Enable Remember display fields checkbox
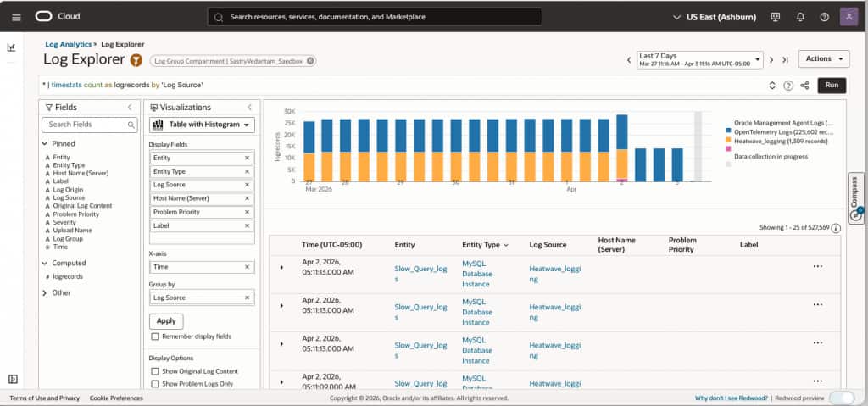 154,336
